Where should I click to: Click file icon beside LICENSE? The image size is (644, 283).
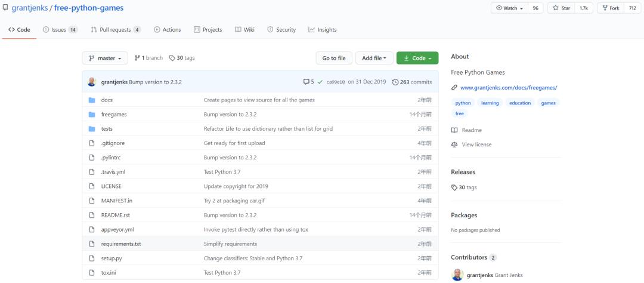click(x=92, y=186)
